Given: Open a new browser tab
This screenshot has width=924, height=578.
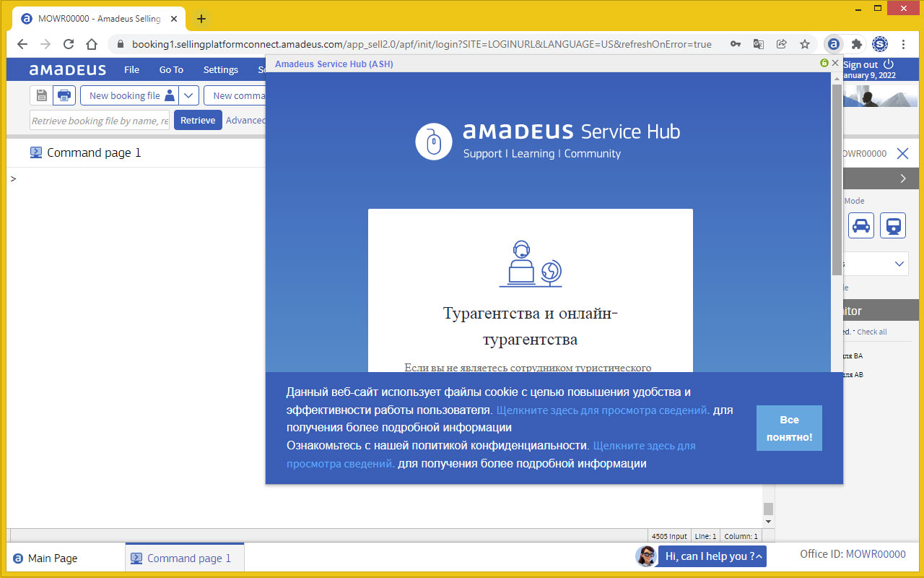Looking at the screenshot, I should [x=201, y=19].
